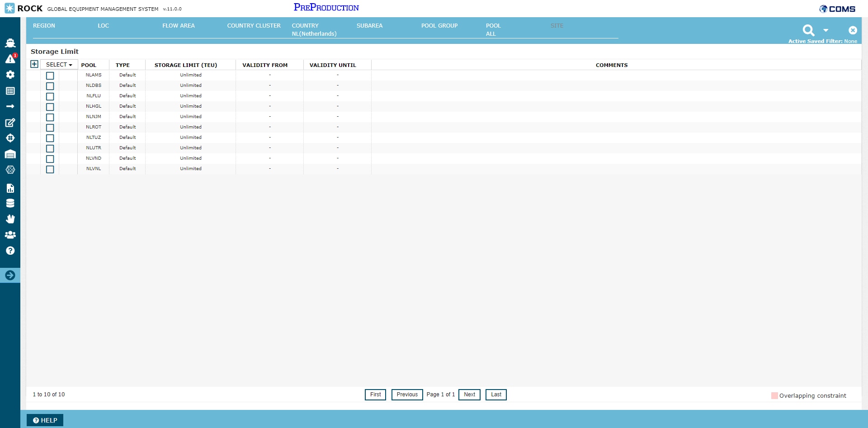Expand the sidebar with the arrow button
The height and width of the screenshot is (428, 868).
coord(10,275)
